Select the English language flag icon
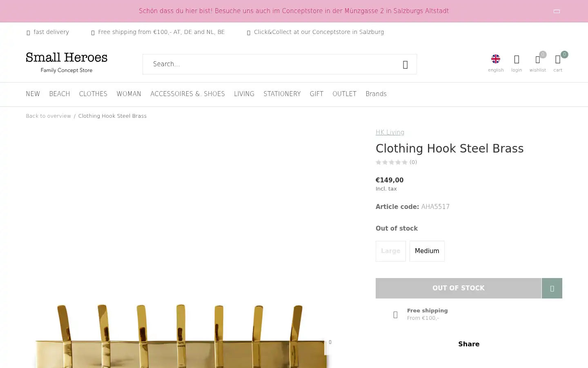588x368 pixels. [x=496, y=59]
